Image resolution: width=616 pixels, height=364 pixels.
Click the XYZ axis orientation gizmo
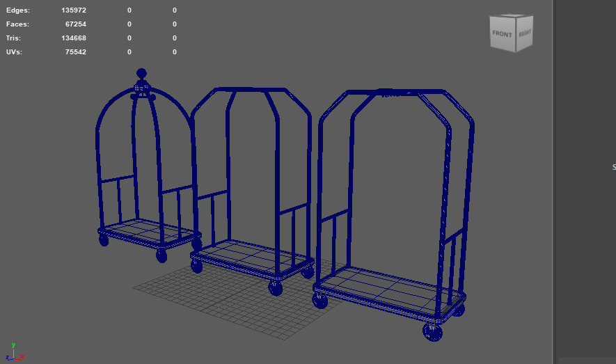tap(14, 351)
